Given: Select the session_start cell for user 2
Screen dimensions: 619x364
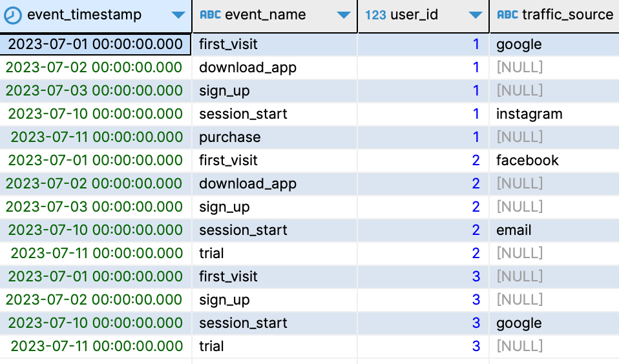Looking at the screenshot, I should (275, 230).
